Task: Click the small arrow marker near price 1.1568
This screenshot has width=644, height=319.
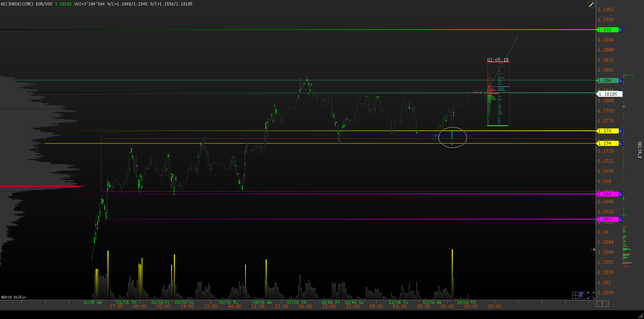Action: coord(593,249)
